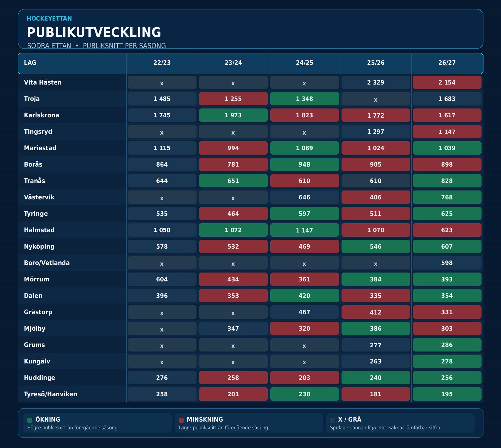Image resolution: width=501 pixels, height=448 pixels.
Task: Click Mörrum's 604 cell
Action: tap(162, 279)
